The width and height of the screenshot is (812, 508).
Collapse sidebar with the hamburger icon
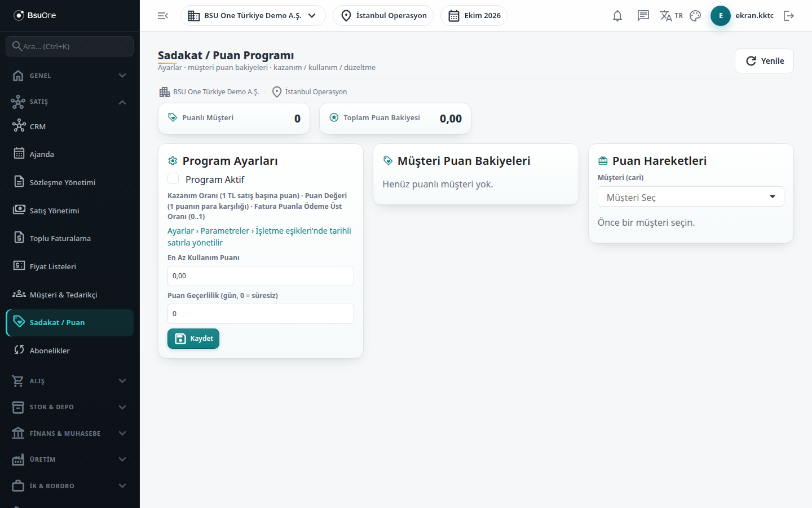point(163,16)
